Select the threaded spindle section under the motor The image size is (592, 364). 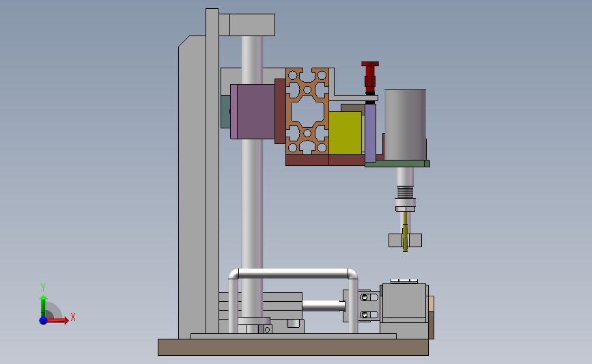click(405, 192)
